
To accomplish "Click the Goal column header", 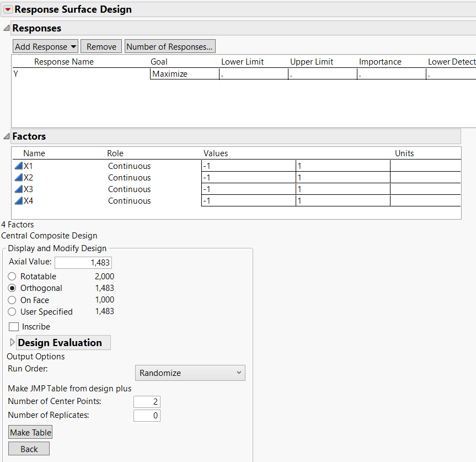I will click(159, 62).
